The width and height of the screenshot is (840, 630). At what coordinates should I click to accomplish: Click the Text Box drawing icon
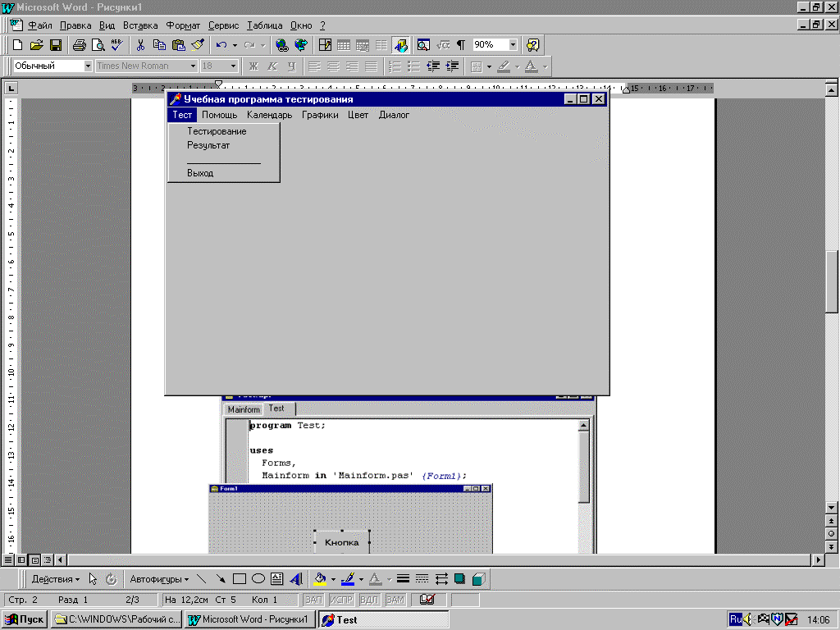point(277,579)
